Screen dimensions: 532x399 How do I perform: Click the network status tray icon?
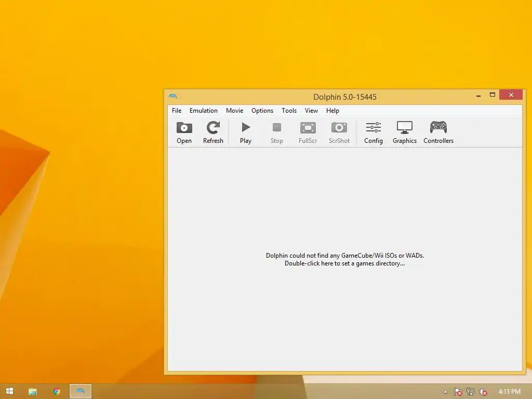[x=471, y=392]
